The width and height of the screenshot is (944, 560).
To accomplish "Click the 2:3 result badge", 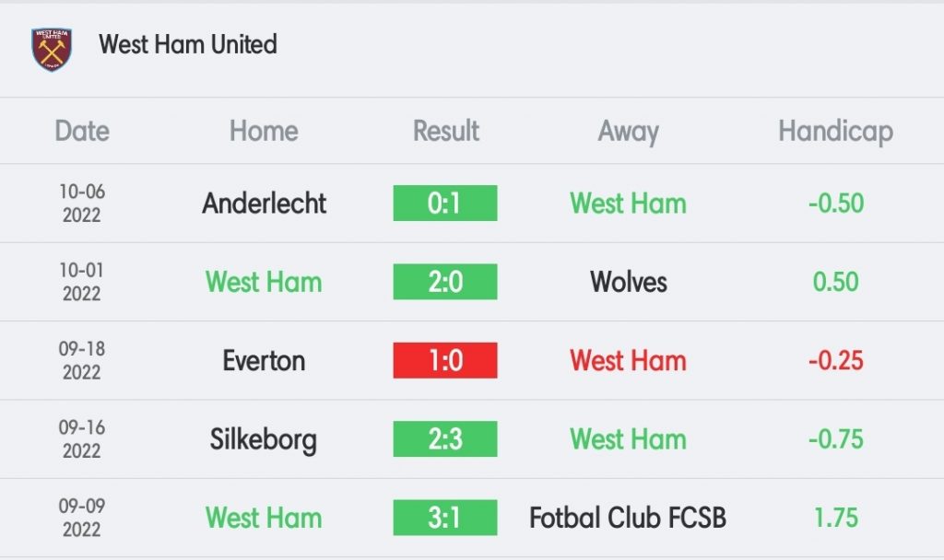I will (x=445, y=439).
